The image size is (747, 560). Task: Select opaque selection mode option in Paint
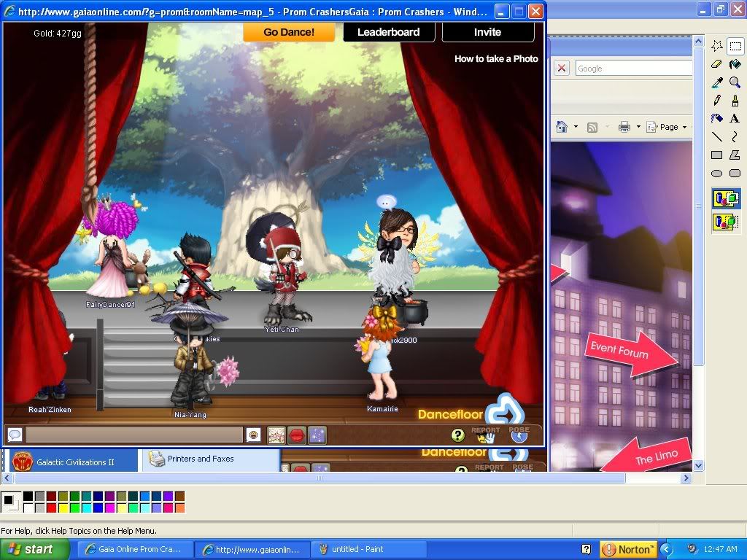click(x=726, y=198)
